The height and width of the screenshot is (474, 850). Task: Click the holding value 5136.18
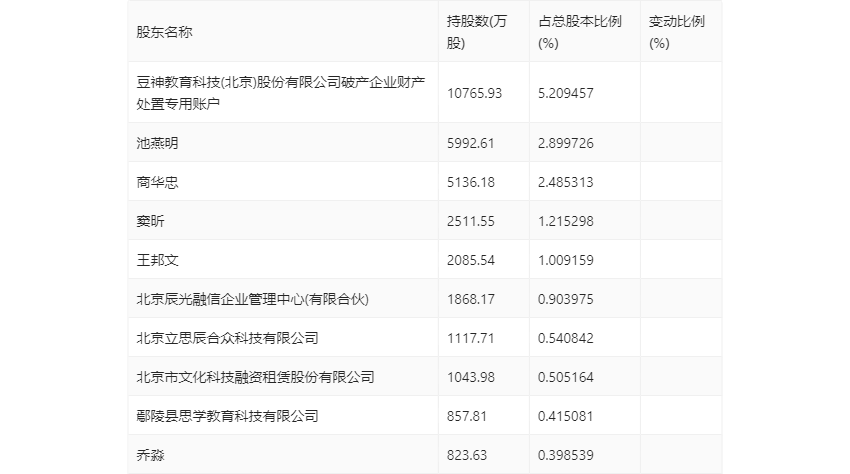click(x=471, y=182)
